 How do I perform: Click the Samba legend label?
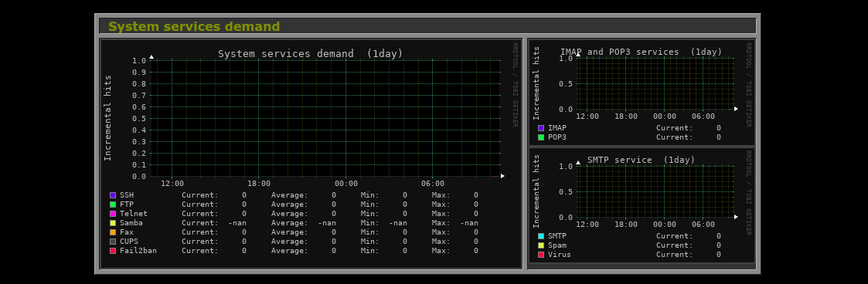[131, 223]
